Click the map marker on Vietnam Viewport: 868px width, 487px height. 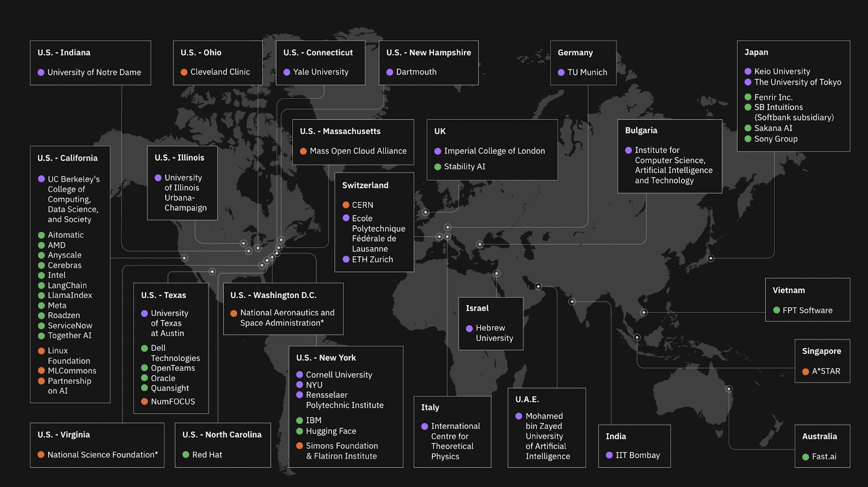tap(643, 313)
